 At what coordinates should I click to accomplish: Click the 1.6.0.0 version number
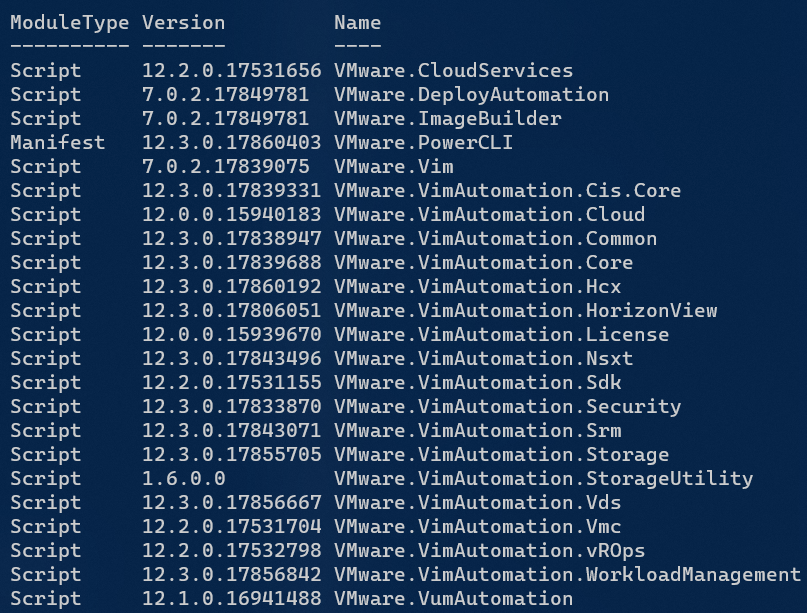tap(183, 478)
